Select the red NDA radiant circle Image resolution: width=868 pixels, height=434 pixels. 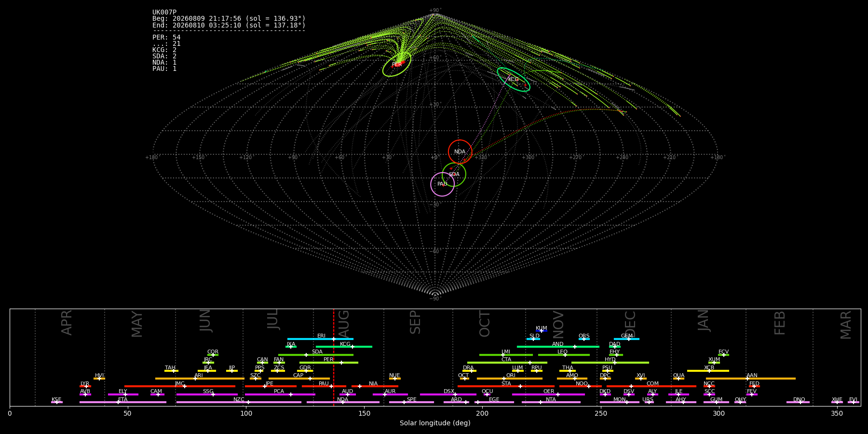click(460, 152)
